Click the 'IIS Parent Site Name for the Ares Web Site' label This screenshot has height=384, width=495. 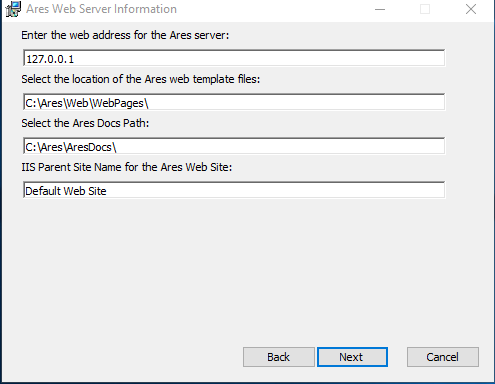127,167
